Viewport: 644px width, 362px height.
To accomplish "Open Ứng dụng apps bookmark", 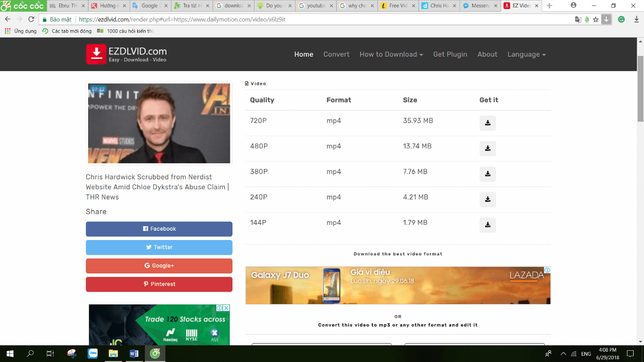I will (x=21, y=31).
